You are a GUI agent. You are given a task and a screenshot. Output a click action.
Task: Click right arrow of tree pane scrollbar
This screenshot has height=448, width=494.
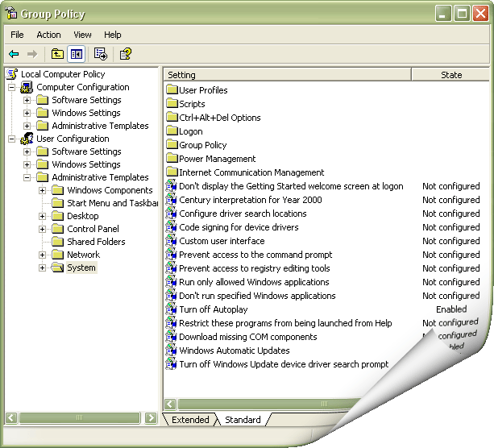151,418
